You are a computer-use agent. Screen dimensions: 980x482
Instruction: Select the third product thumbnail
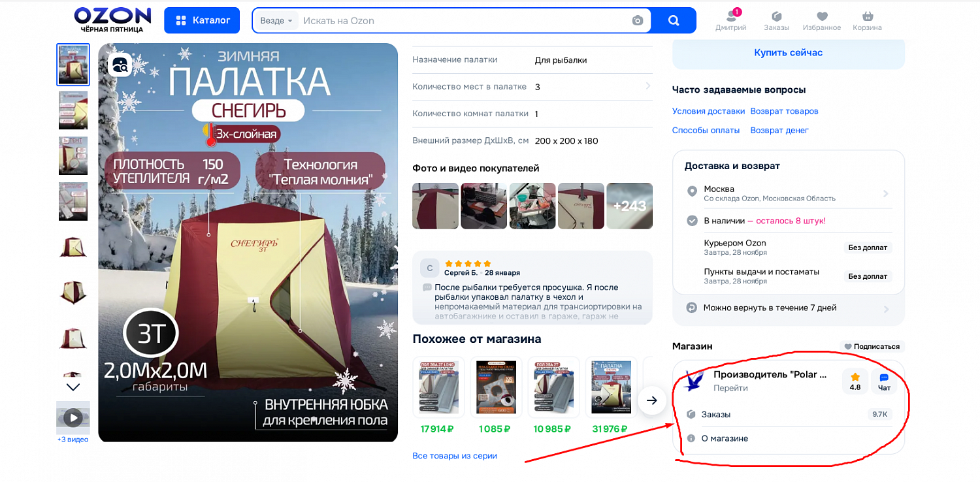[x=73, y=155]
